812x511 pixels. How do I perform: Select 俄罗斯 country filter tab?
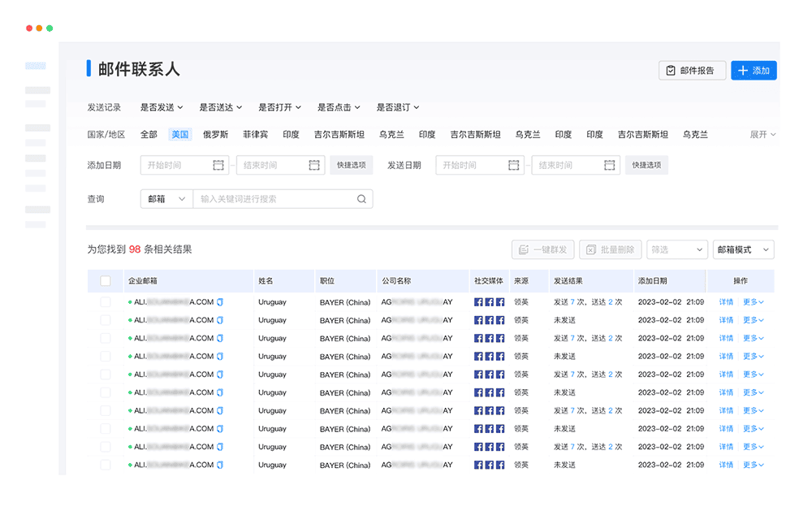(x=215, y=135)
